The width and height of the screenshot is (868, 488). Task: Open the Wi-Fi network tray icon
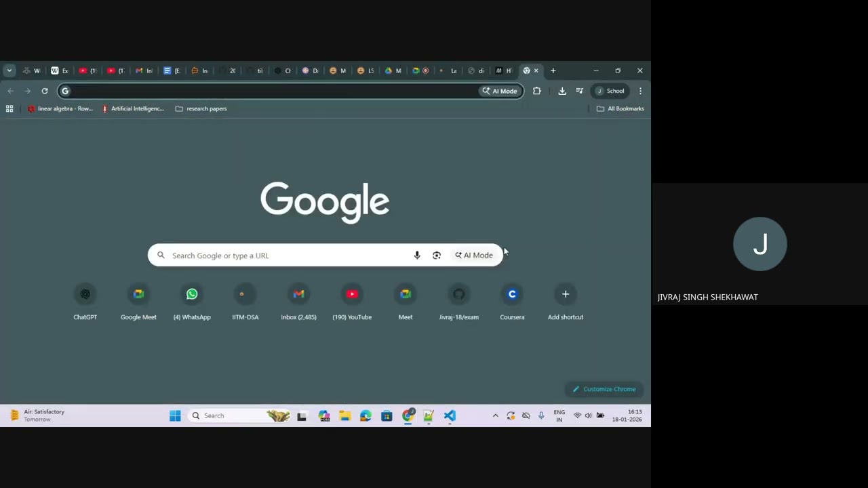click(577, 415)
